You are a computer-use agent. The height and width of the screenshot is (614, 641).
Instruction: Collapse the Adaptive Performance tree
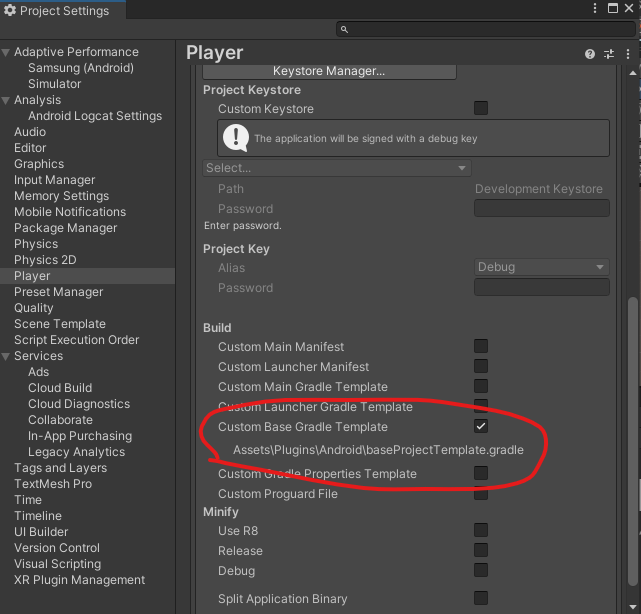tap(6, 52)
